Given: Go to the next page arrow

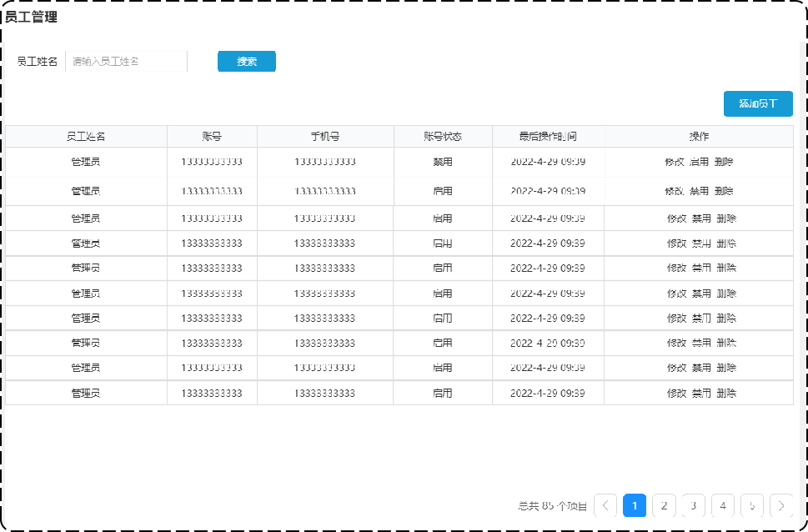Looking at the screenshot, I should (781, 505).
